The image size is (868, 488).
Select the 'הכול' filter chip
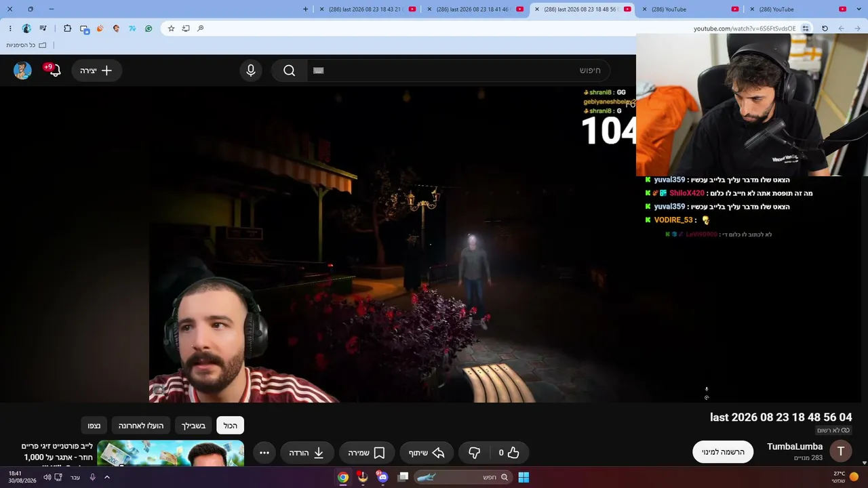click(x=231, y=426)
